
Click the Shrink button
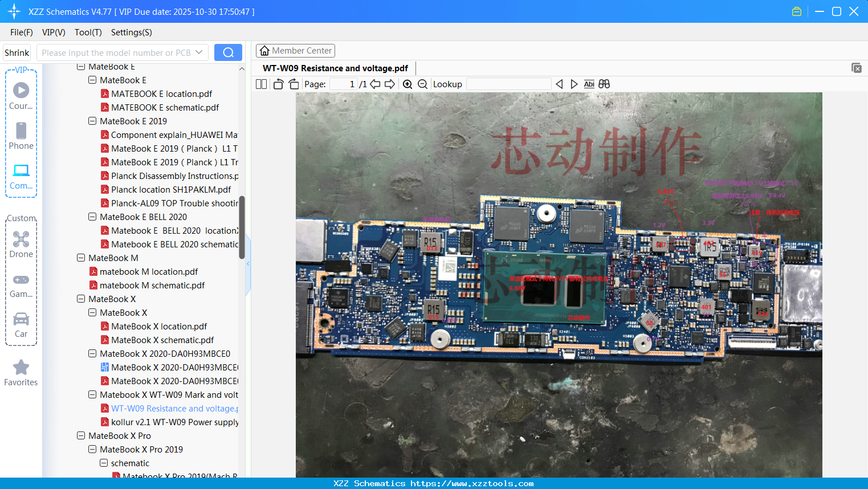[x=17, y=52]
